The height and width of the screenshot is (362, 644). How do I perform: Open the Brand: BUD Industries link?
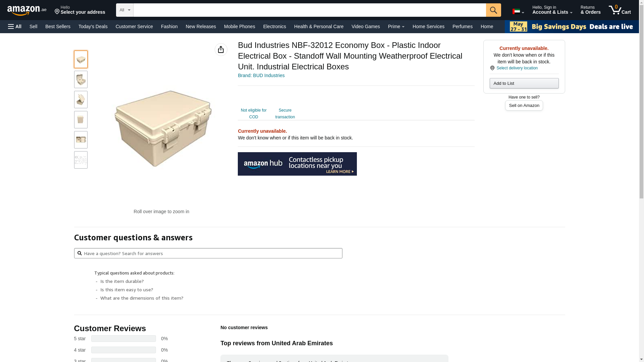(261, 75)
